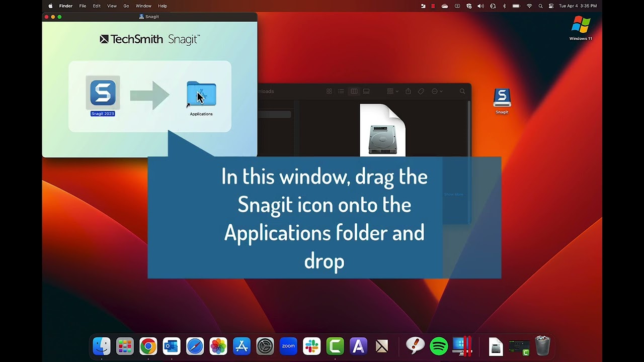This screenshot has width=644, height=362.
Task: Open the Windows 11 desktop shortcut
Action: click(581, 25)
